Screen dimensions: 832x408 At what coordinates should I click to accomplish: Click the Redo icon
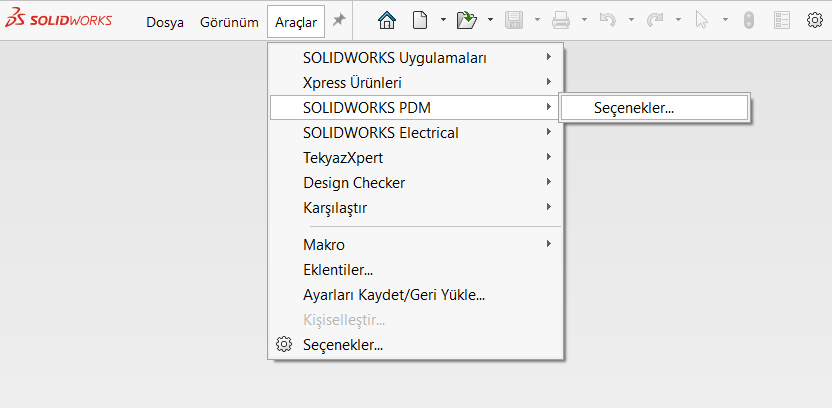click(x=655, y=20)
